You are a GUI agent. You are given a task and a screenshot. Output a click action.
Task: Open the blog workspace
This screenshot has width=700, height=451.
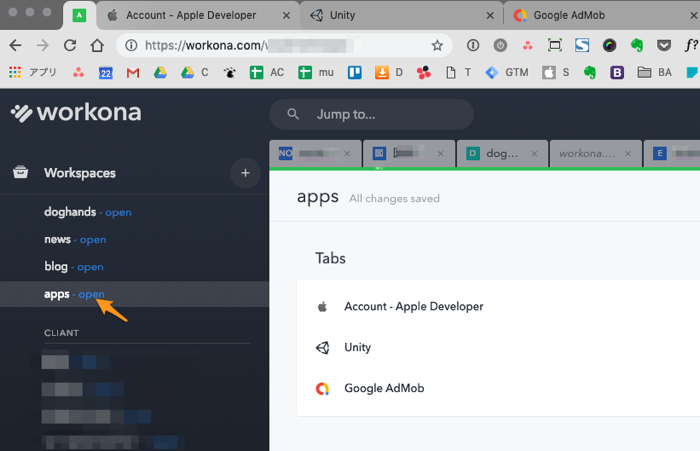[x=56, y=267]
